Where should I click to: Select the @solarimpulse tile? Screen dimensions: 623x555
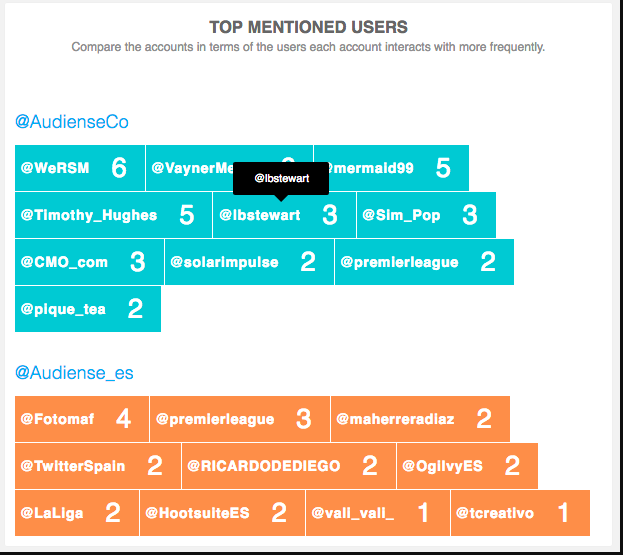pos(249,262)
